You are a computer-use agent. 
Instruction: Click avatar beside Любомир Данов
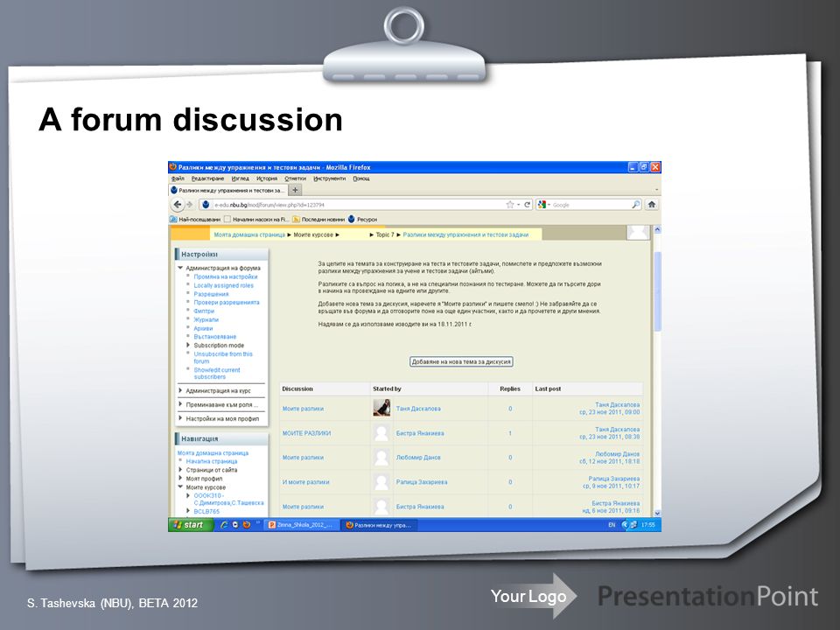[x=381, y=458]
